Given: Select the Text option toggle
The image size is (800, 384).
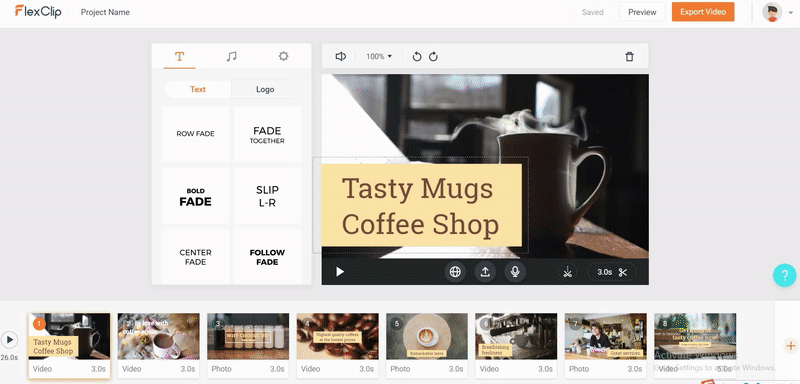Looking at the screenshot, I should coord(197,89).
